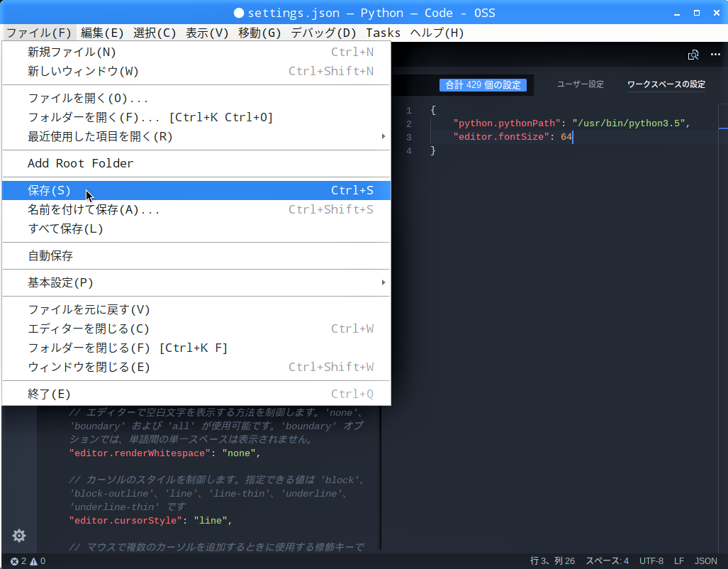Click the 合計 429 個の設定 badge
The height and width of the screenshot is (569, 728).
pyautogui.click(x=483, y=85)
